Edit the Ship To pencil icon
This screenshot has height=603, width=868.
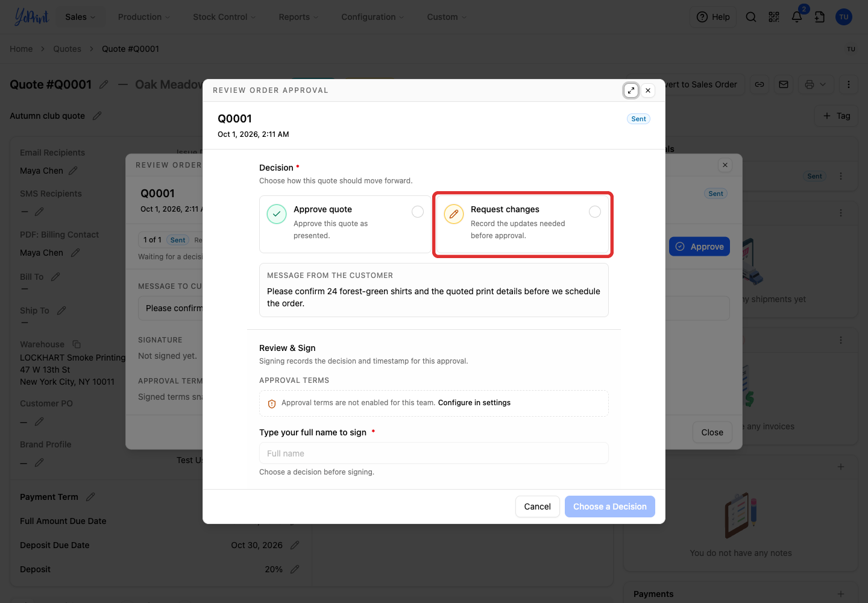click(61, 311)
